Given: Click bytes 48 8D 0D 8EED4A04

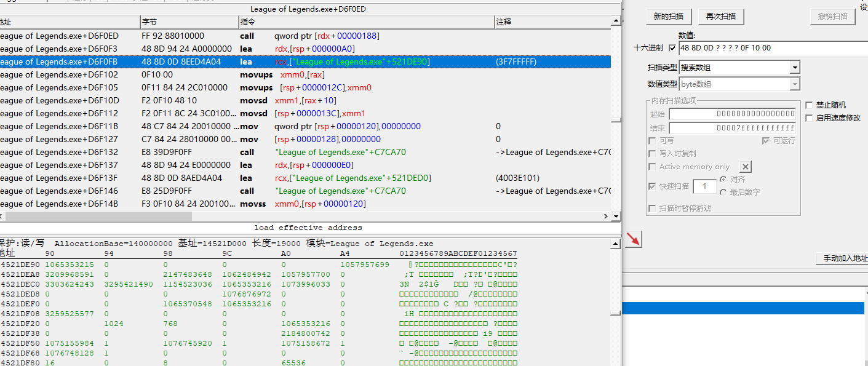Looking at the screenshot, I should pos(181,62).
